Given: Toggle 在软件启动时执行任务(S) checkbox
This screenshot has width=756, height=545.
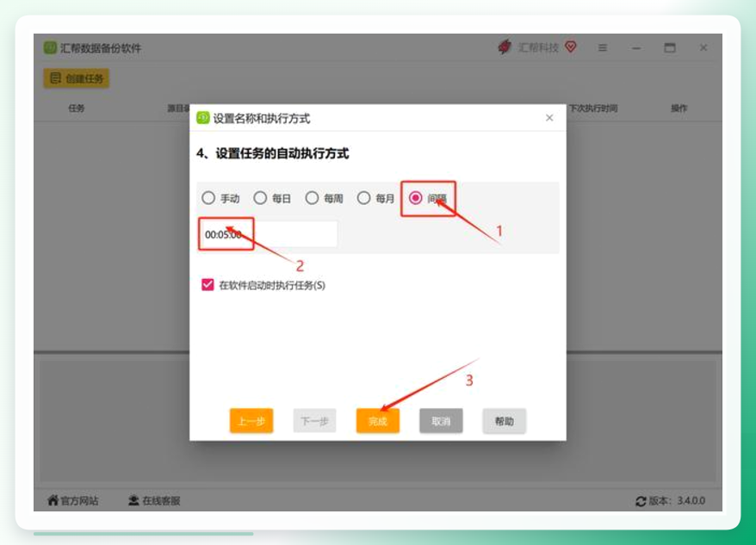Looking at the screenshot, I should pos(208,285).
